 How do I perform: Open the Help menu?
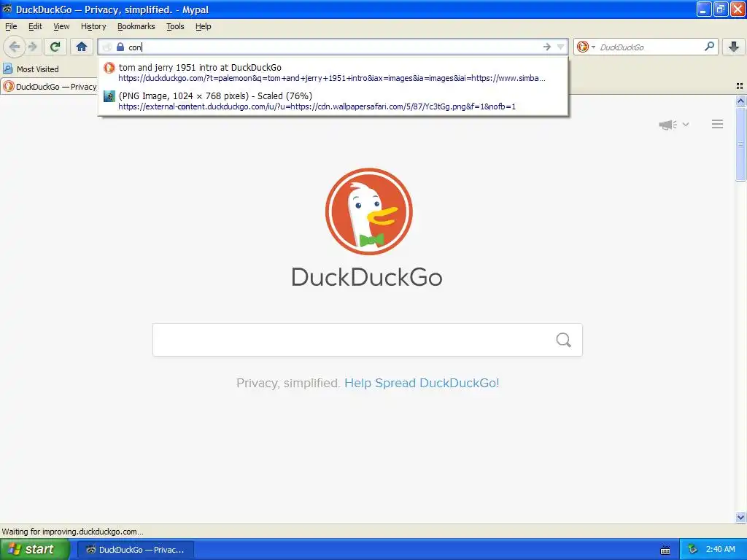tap(204, 26)
